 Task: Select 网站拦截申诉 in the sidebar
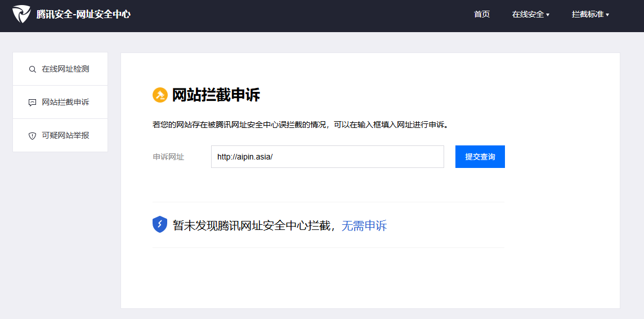coord(60,103)
